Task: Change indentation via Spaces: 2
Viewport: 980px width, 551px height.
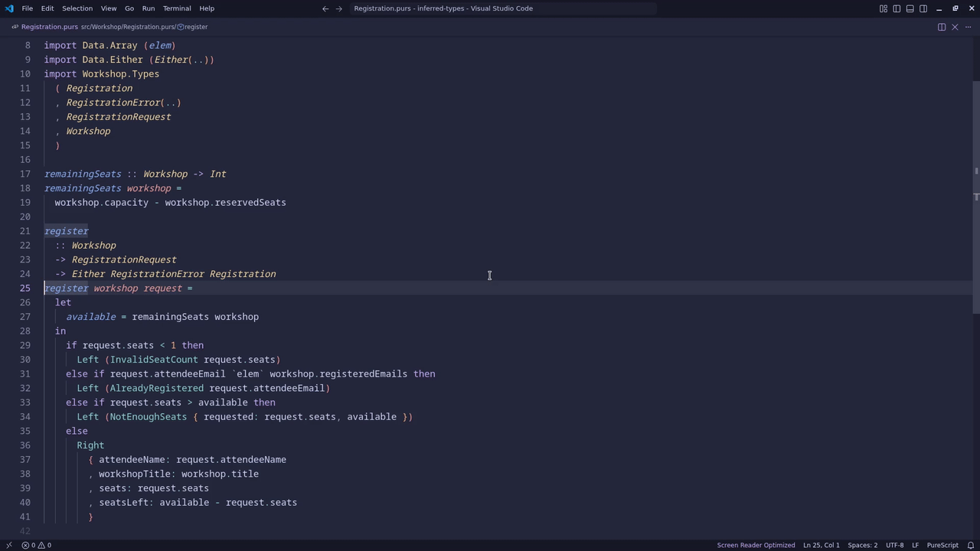Action: point(863,545)
